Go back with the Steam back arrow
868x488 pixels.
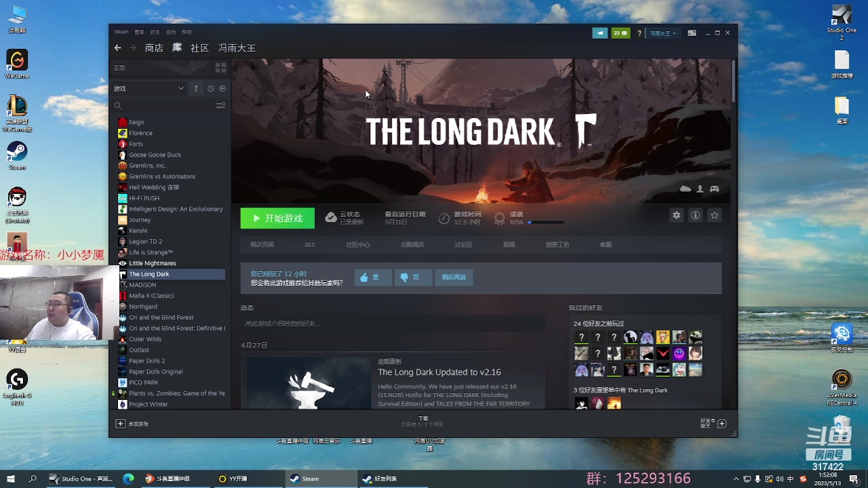(x=118, y=48)
